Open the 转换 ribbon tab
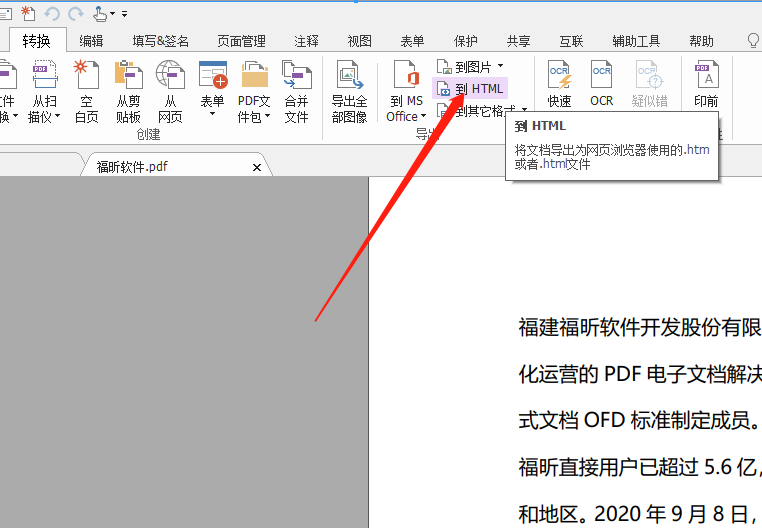Image resolution: width=762 pixels, height=528 pixels. pos(36,41)
